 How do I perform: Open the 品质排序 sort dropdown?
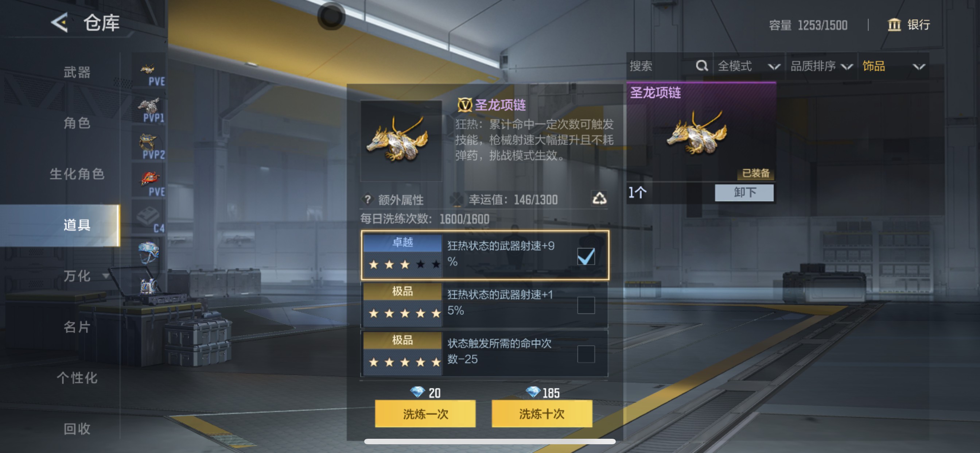[x=821, y=66]
